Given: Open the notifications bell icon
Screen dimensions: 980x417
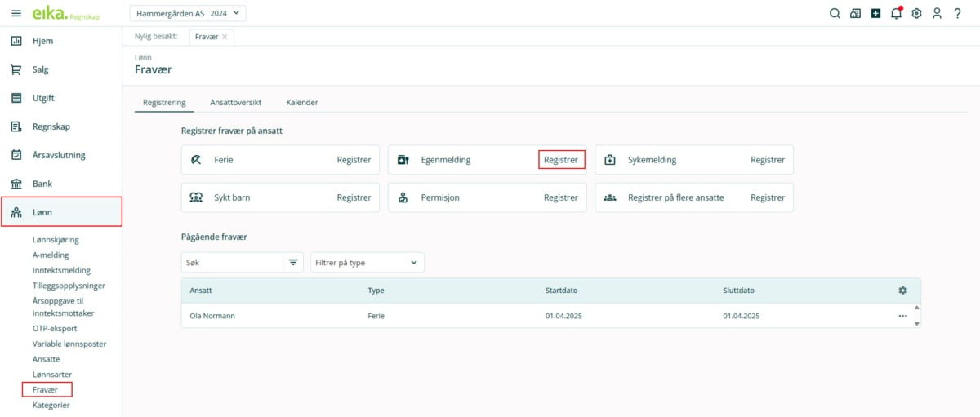Looking at the screenshot, I should click(x=896, y=13).
